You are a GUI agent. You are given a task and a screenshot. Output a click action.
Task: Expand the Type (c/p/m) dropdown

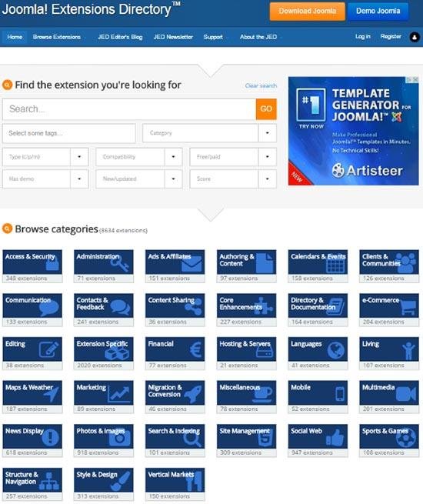[45, 157]
